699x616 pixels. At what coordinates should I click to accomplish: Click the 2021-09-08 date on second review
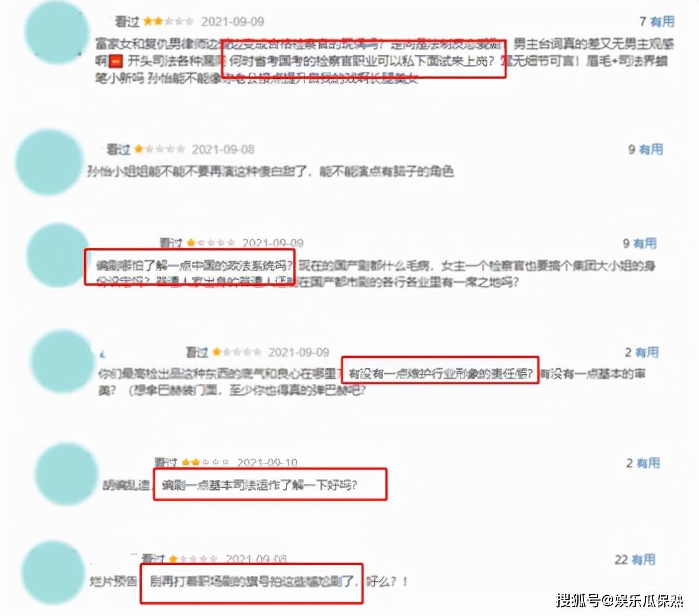(x=223, y=150)
